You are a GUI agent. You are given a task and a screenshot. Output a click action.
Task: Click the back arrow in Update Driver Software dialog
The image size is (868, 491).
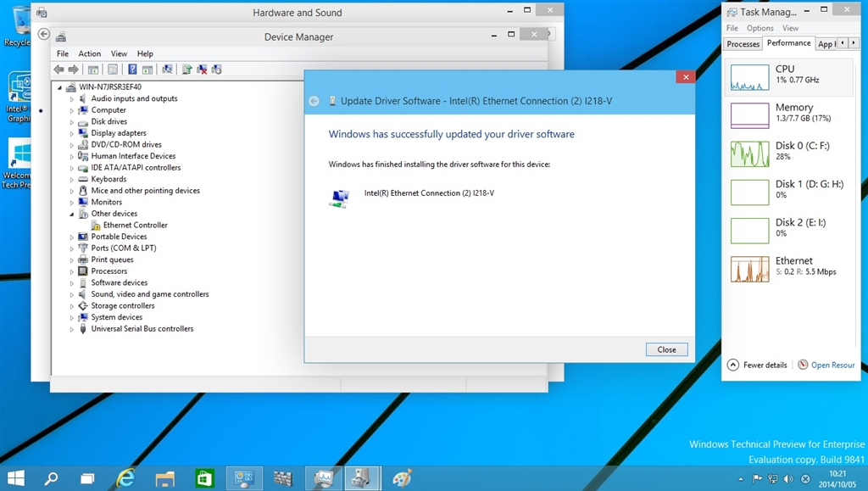314,101
